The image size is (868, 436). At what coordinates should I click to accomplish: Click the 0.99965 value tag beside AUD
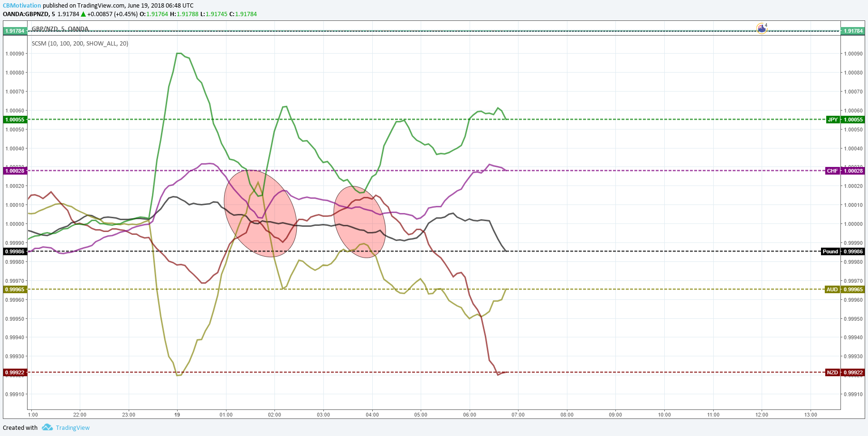click(x=853, y=289)
